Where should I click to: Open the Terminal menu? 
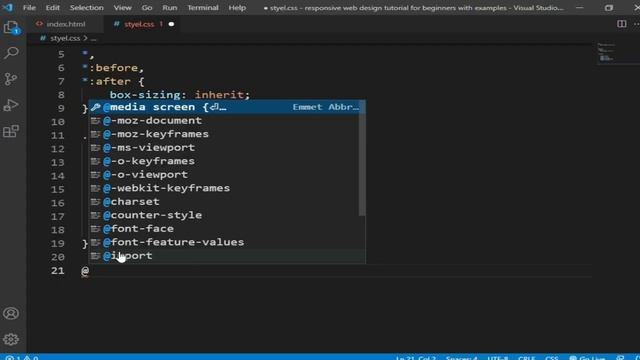(x=202, y=8)
